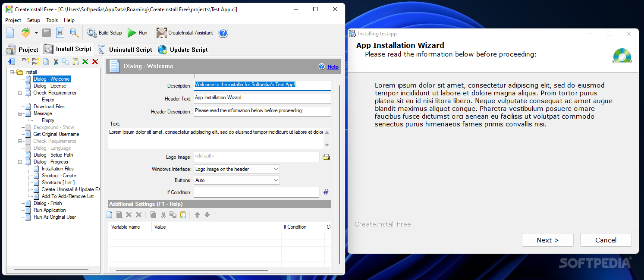Click the Header Description input field
The image size is (644, 280).
[x=262, y=111]
